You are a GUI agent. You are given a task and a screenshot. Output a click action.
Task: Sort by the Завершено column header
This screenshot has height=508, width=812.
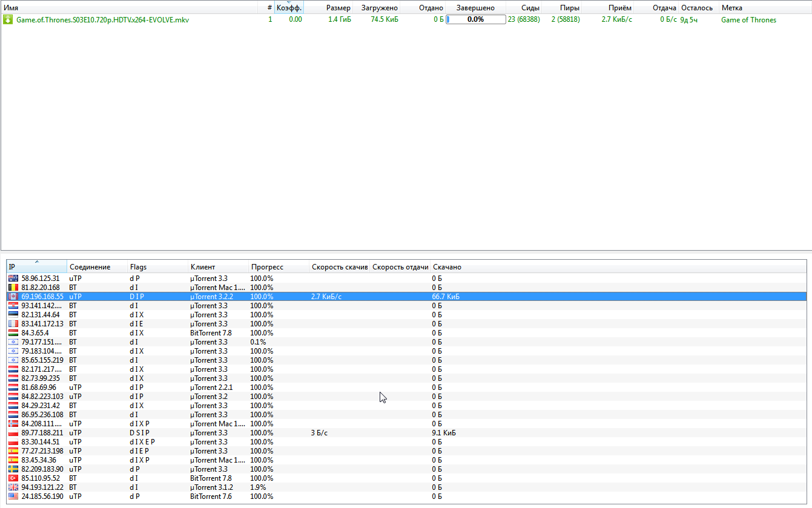tap(475, 8)
